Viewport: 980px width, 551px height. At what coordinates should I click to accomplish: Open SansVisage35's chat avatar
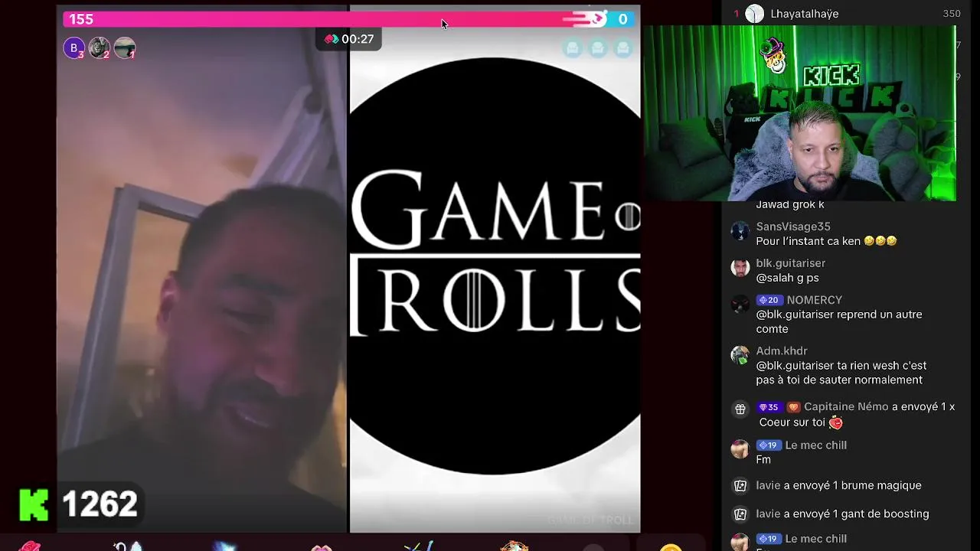pos(740,231)
